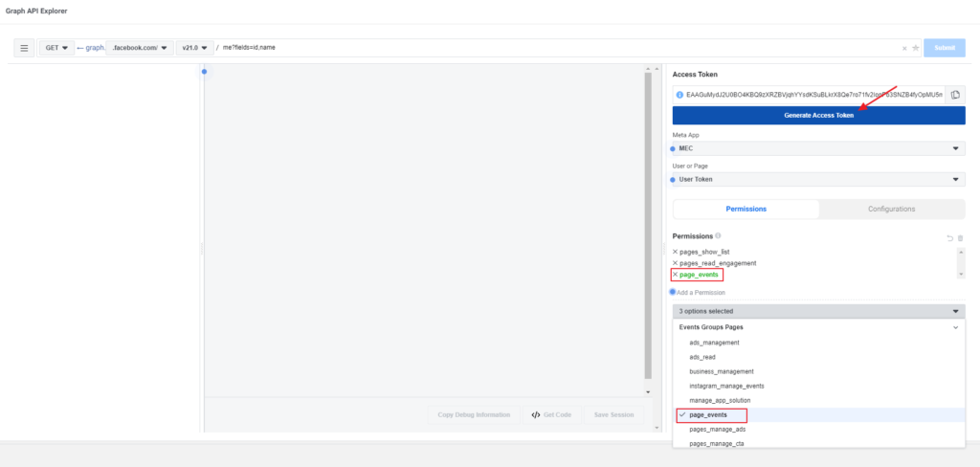Click the permissions list scroll down arrow
This screenshot has height=467, width=980.
961,275
